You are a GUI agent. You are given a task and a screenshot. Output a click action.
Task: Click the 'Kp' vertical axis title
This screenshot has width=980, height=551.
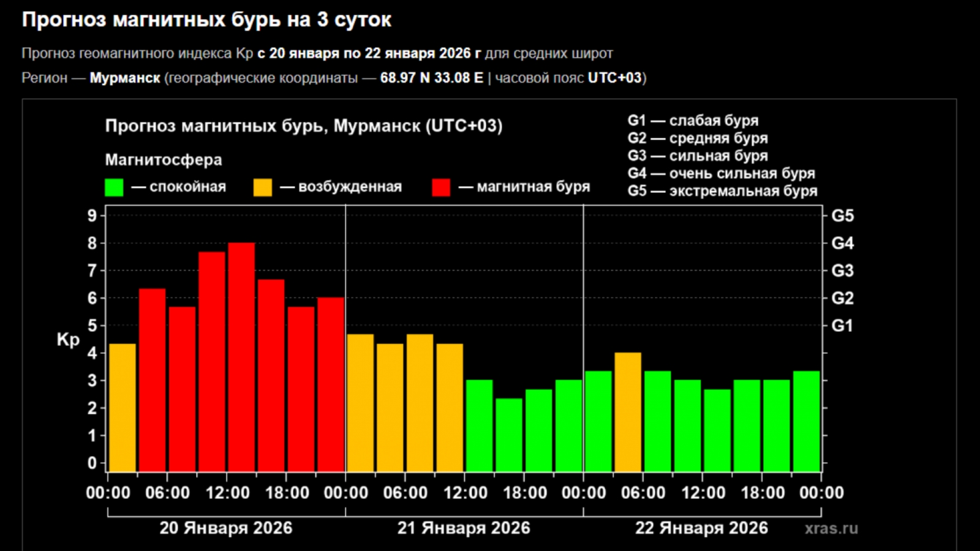pos(68,340)
